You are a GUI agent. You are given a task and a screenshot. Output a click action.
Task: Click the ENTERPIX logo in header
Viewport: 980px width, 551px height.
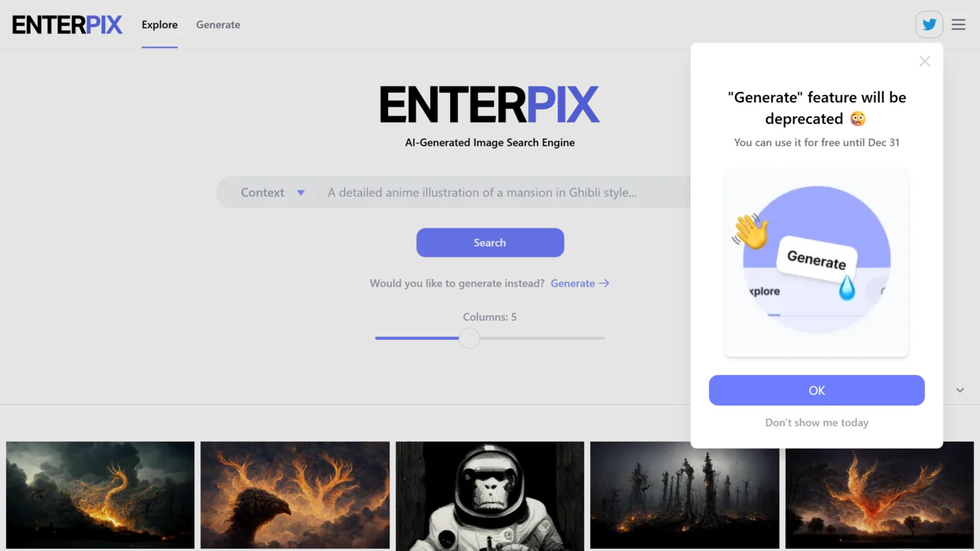coord(67,24)
